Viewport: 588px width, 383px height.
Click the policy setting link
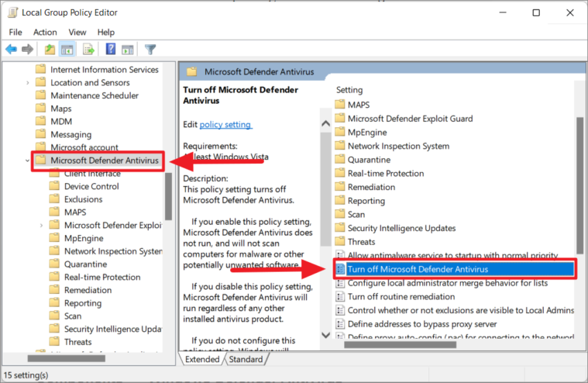(225, 124)
